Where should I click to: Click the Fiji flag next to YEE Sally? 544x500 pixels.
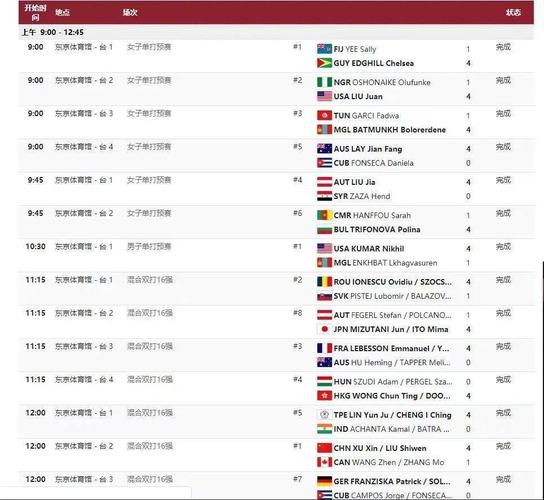[x=324, y=49]
